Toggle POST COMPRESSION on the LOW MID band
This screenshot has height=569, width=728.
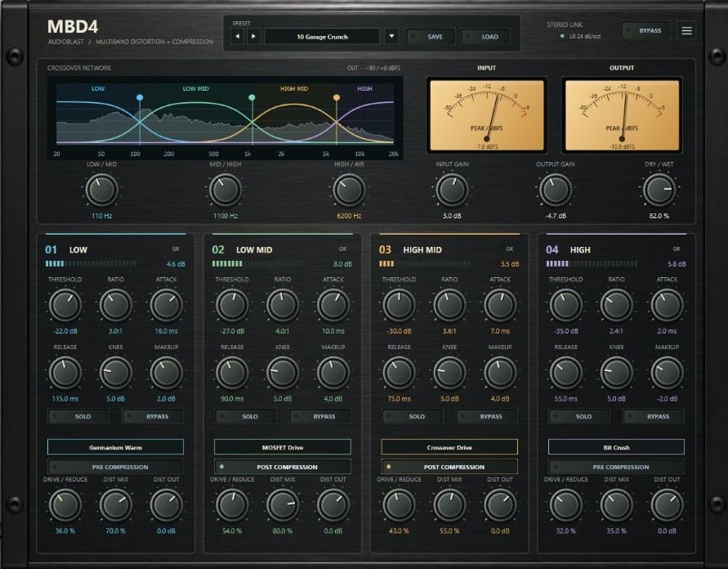click(282, 467)
